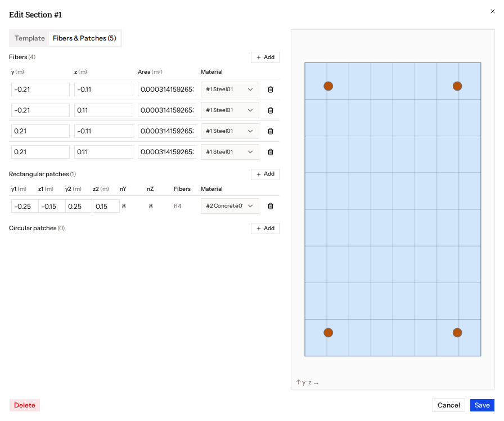Add a new rectangular patch
The height and width of the screenshot is (421, 504).
pos(265,174)
